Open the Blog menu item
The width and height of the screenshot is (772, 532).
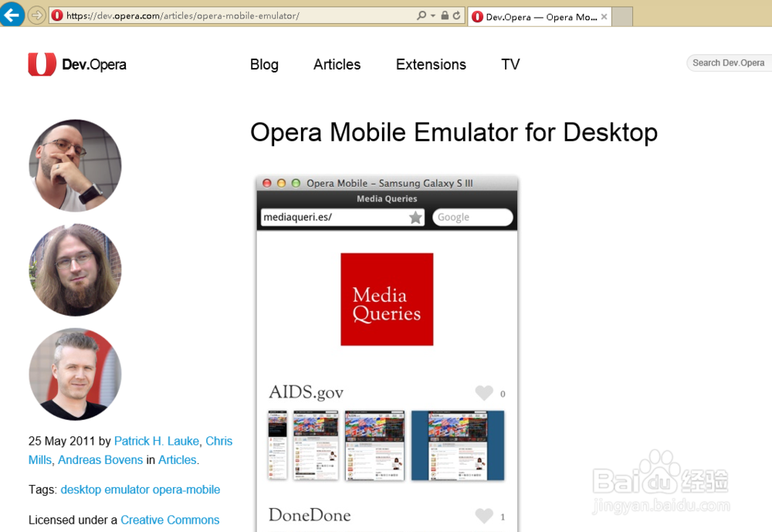coord(264,65)
